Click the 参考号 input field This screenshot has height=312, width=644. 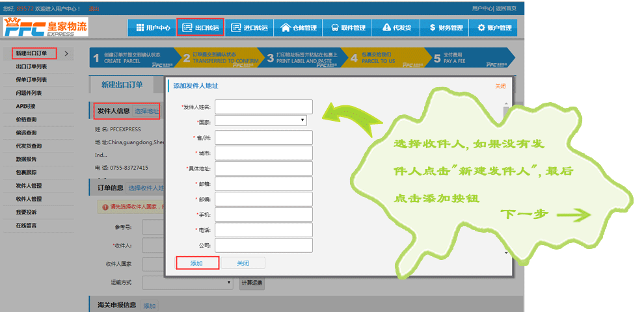click(154, 227)
